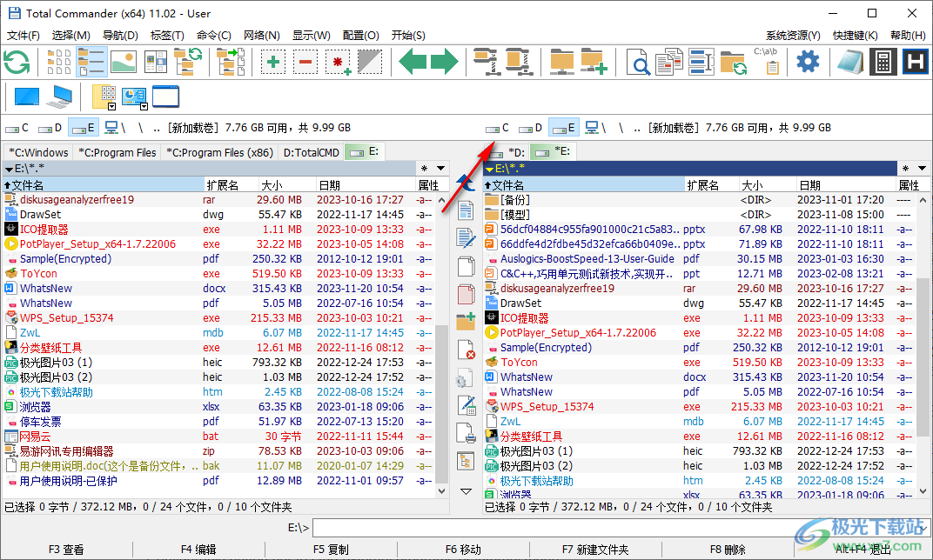Click the red minus unselect group icon

[x=305, y=62]
